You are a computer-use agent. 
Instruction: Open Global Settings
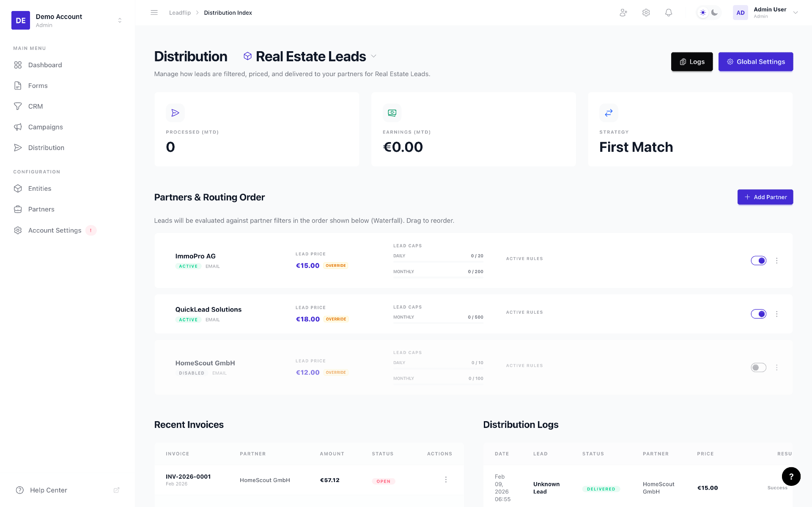click(756, 61)
